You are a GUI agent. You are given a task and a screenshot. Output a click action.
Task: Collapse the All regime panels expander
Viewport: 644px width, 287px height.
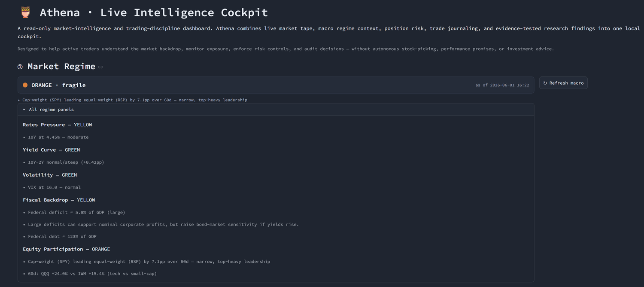pyautogui.click(x=276, y=110)
